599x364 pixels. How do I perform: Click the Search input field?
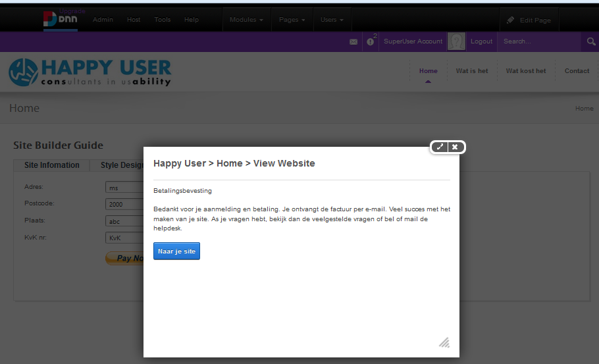(x=540, y=41)
